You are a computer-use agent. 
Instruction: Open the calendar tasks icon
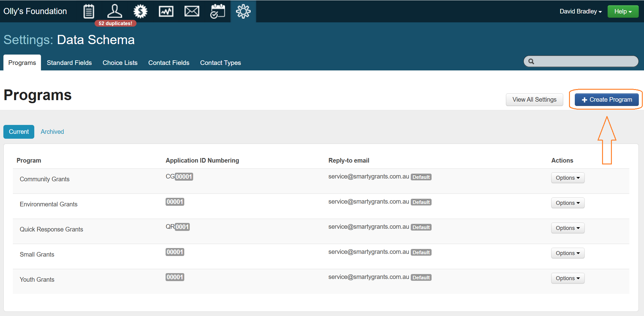[x=217, y=11]
